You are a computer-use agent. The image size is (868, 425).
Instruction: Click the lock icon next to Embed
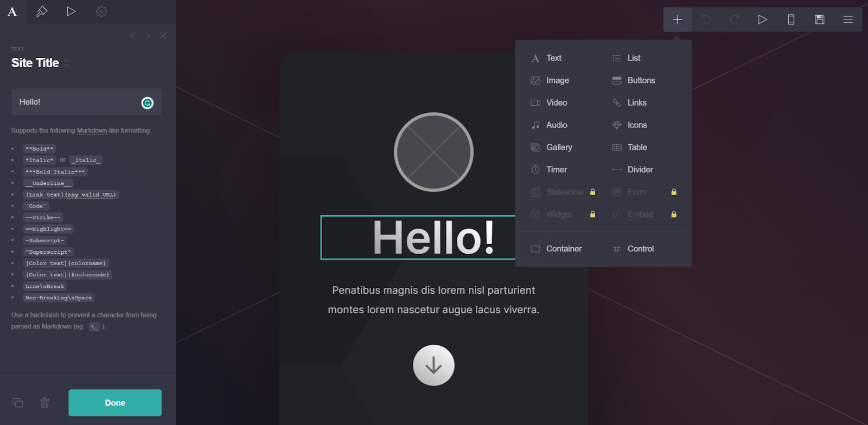(x=674, y=214)
